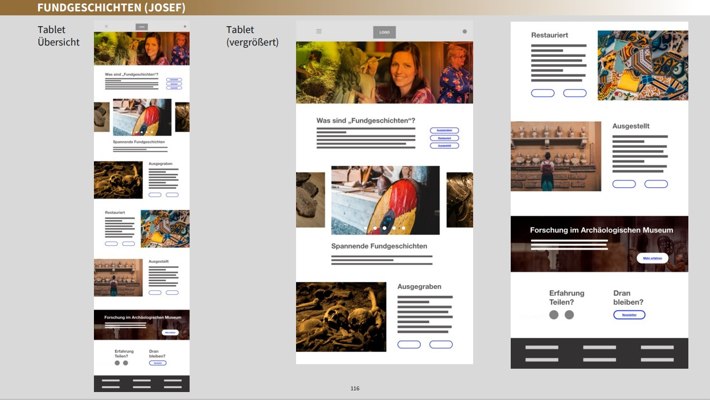Viewport: 710px width, 400px height.
Task: Click museum shelf image beside enlarged Ausgestellt
Action: click(x=556, y=157)
